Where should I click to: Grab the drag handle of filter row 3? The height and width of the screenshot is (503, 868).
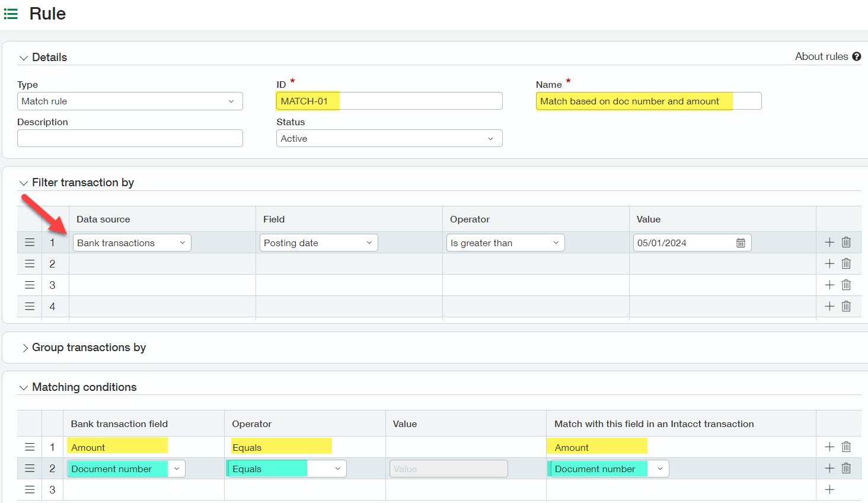coord(30,285)
